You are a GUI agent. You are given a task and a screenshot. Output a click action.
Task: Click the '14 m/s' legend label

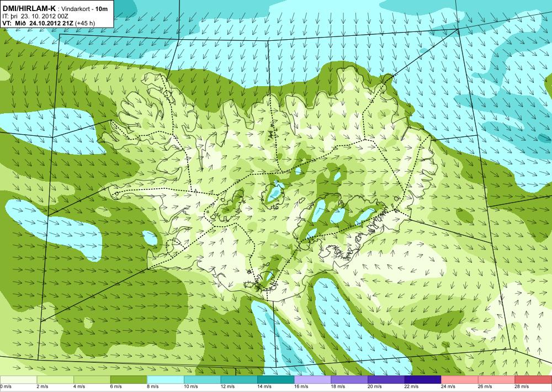264,386
